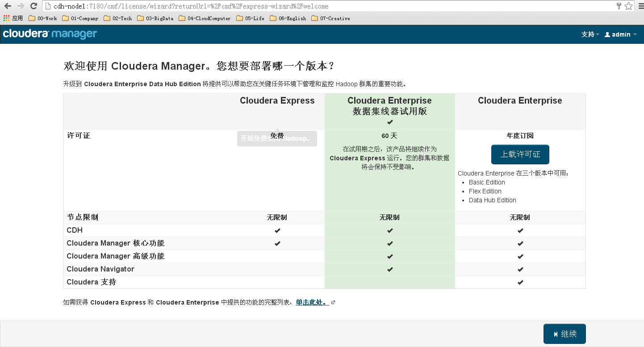This screenshot has width=644, height=347.
Task: Open the 01-Company bookmark folder
Action: (80, 18)
